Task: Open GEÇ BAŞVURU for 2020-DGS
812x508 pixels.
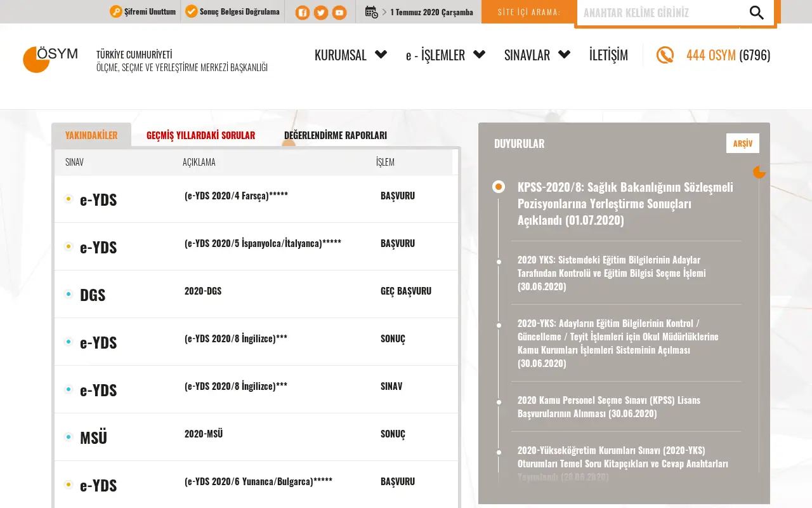Action: [406, 291]
